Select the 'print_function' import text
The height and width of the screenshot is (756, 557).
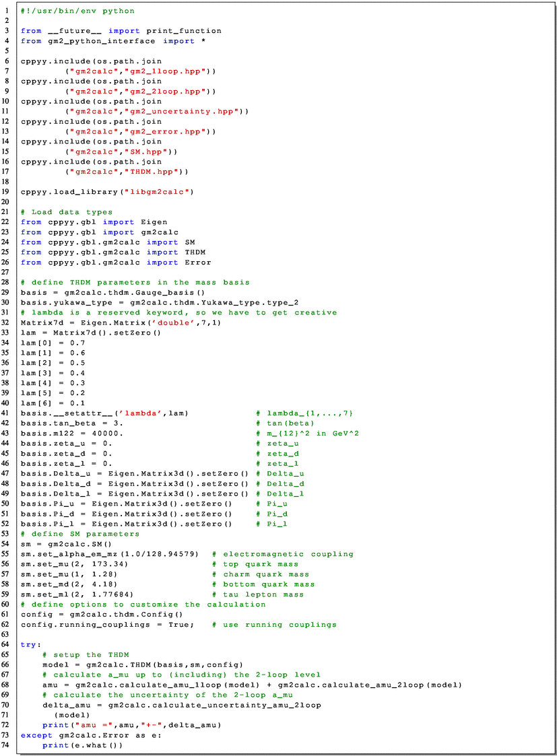point(184,31)
